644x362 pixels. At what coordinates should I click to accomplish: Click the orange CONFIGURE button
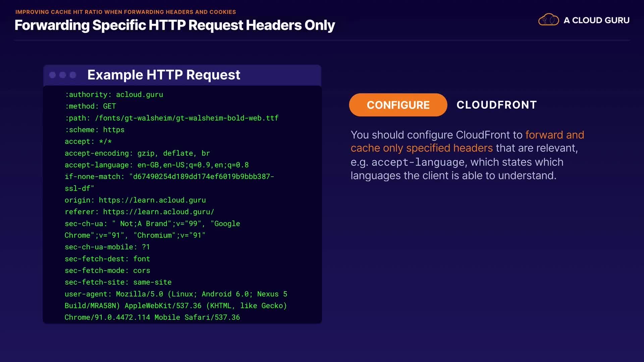[398, 105]
